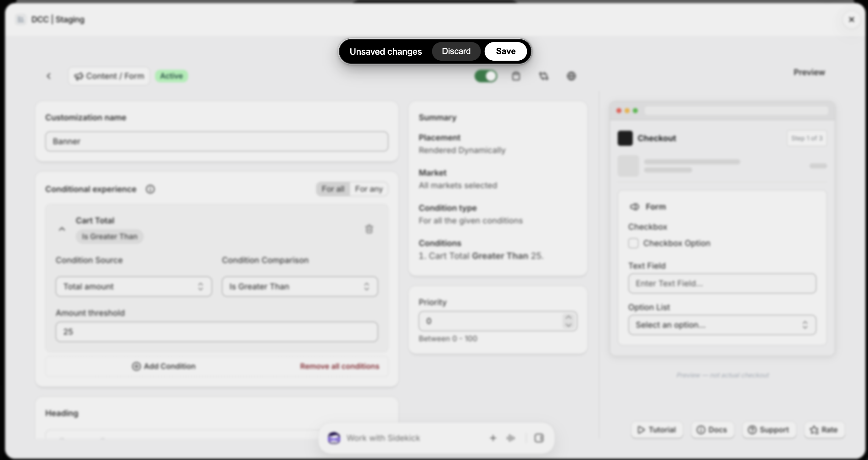The image size is (868, 460).
Task: Click Add Condition
Action: click(x=164, y=366)
